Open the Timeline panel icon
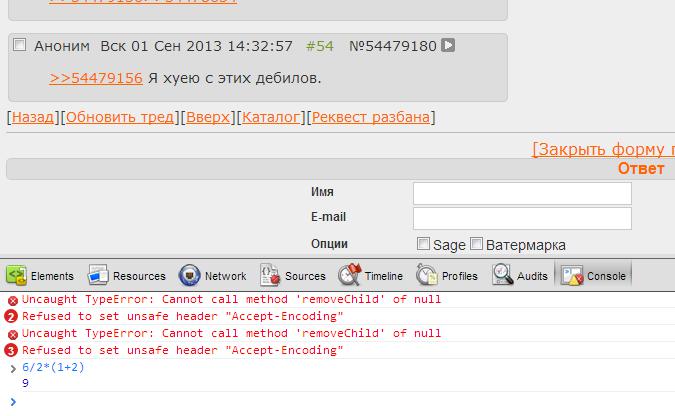675x416 pixels. point(349,275)
